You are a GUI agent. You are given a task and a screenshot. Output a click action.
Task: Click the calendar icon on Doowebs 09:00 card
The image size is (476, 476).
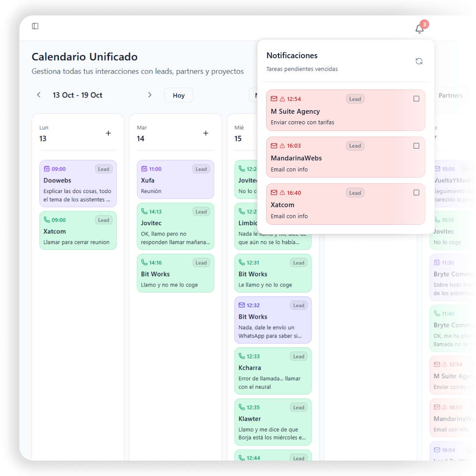tap(47, 169)
